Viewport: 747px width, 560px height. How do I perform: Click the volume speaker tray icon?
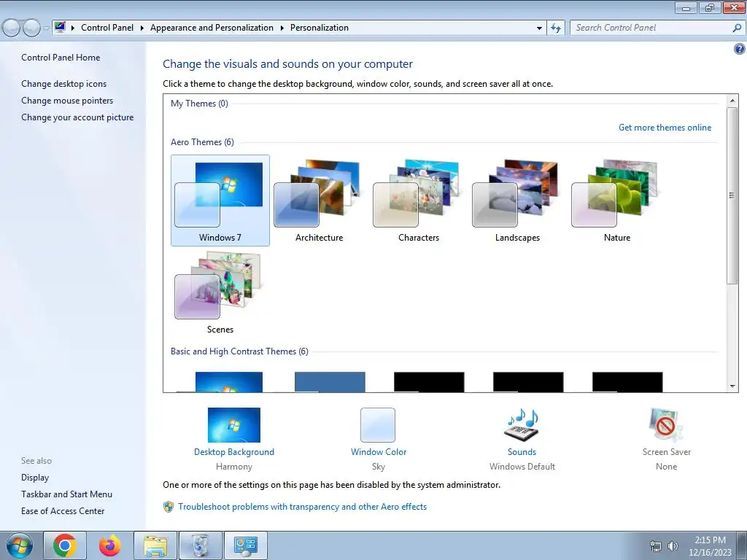pyautogui.click(x=673, y=546)
